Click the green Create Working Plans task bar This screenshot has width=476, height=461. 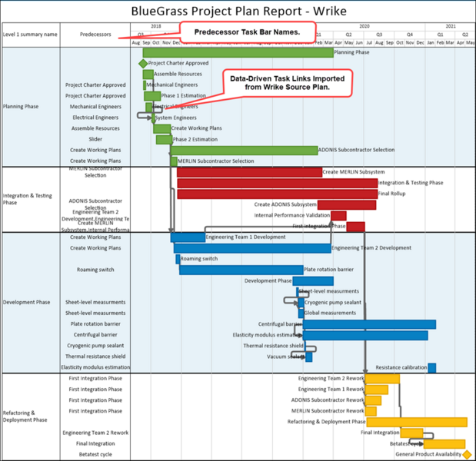(x=161, y=128)
